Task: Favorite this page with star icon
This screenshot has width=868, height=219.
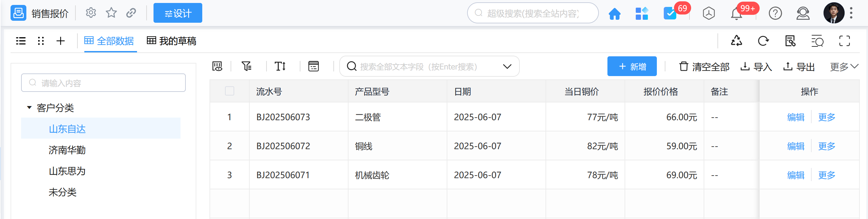Action: 111,13
